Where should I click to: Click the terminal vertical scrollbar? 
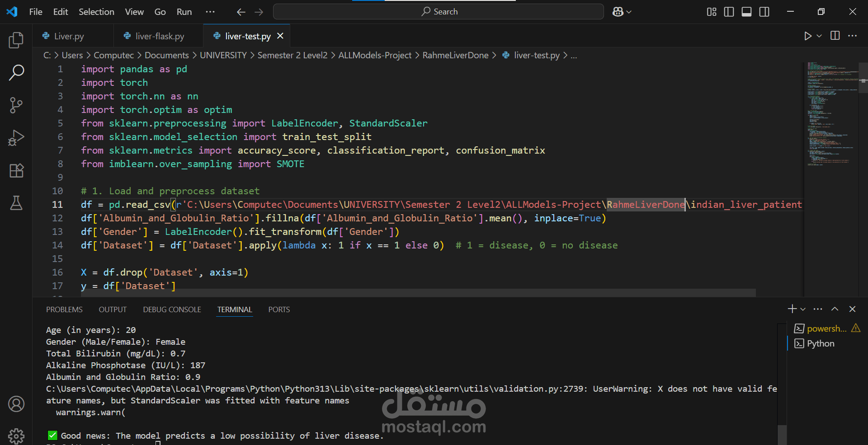click(782, 435)
